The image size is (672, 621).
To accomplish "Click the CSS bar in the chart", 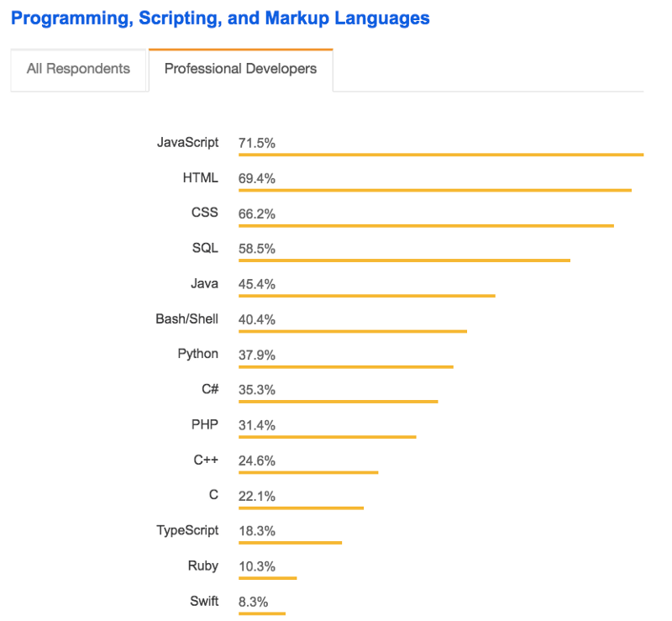I will click(x=426, y=225).
